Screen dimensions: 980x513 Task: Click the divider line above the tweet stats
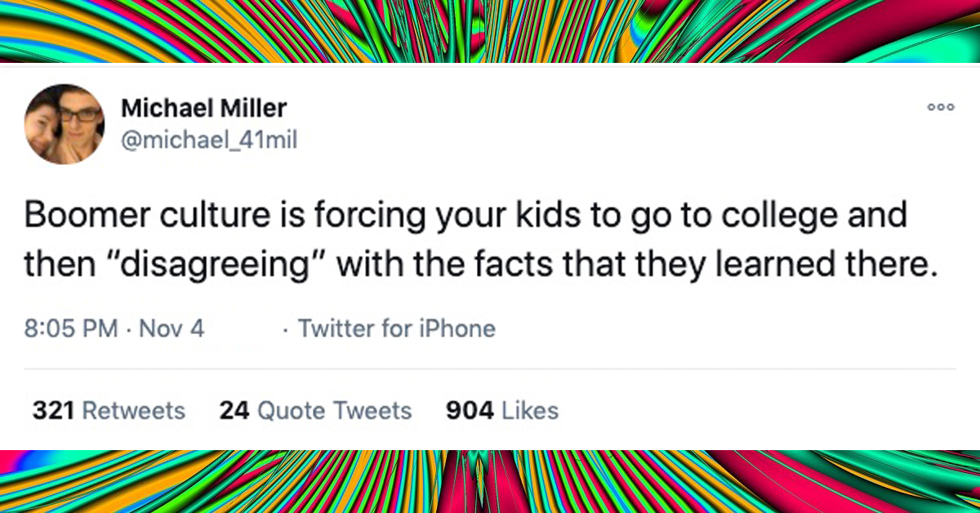click(x=490, y=369)
